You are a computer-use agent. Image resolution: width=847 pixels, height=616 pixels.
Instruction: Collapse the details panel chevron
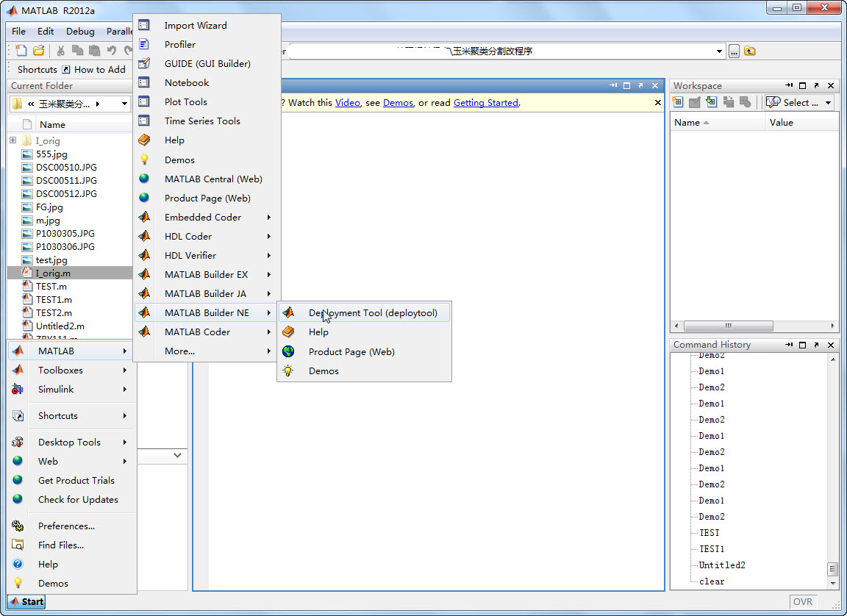point(177,456)
